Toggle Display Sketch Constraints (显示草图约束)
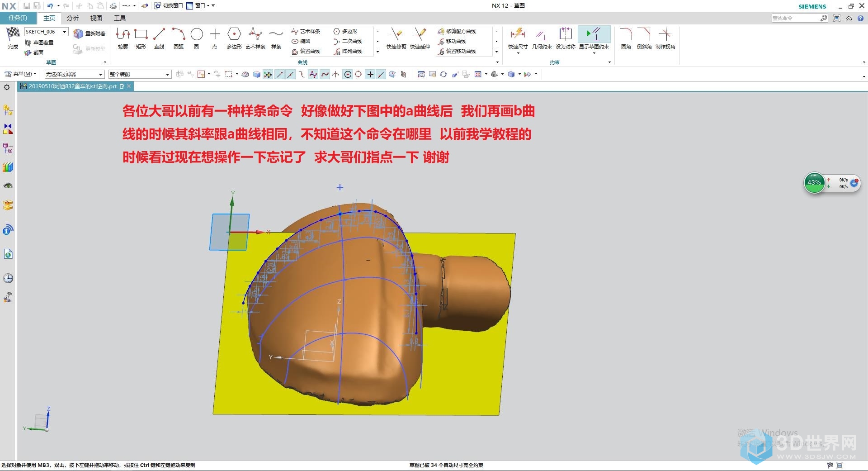This screenshot has width=868, height=471. pyautogui.click(x=594, y=38)
